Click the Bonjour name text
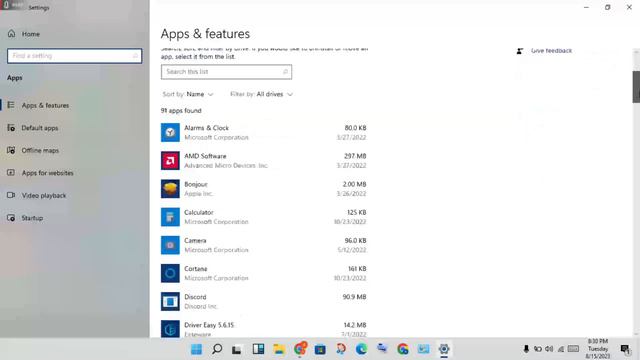The height and width of the screenshot is (360, 640). coord(196,184)
